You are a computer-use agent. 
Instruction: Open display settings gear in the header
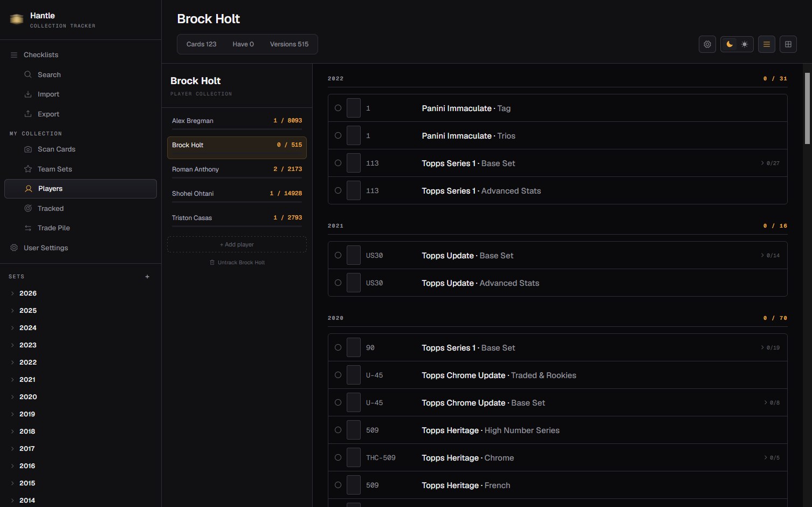tap(707, 44)
